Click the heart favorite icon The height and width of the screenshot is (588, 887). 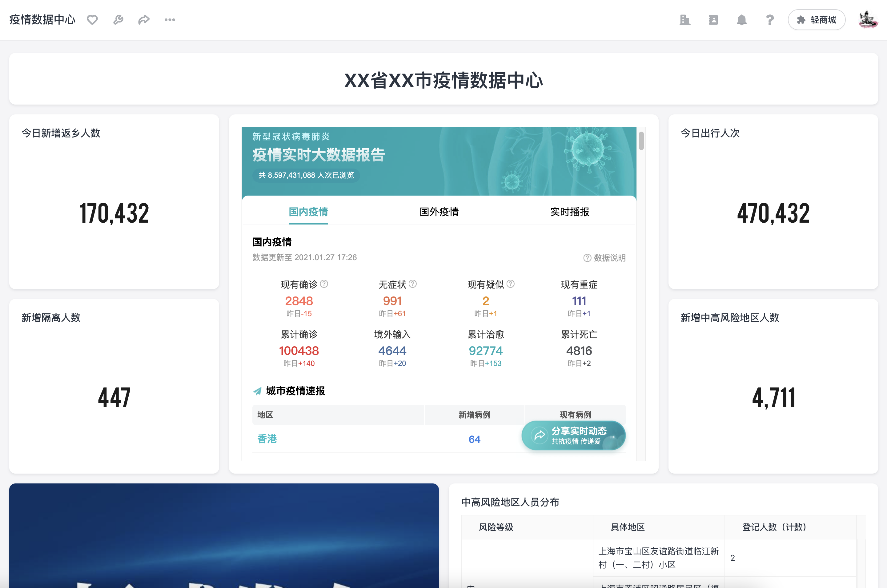click(x=92, y=20)
